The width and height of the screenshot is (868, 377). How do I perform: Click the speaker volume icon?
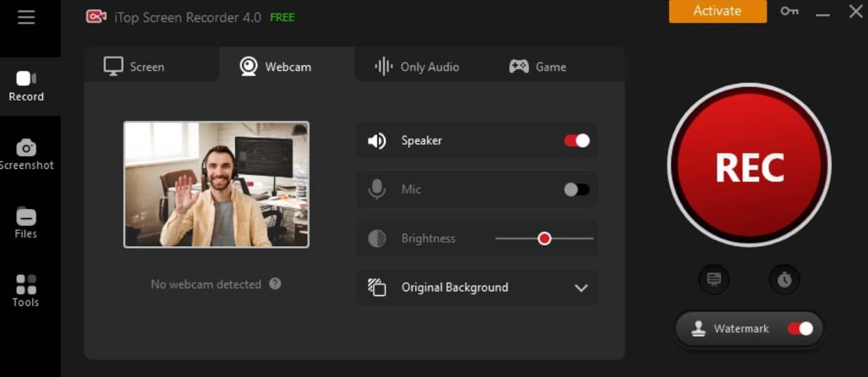377,141
